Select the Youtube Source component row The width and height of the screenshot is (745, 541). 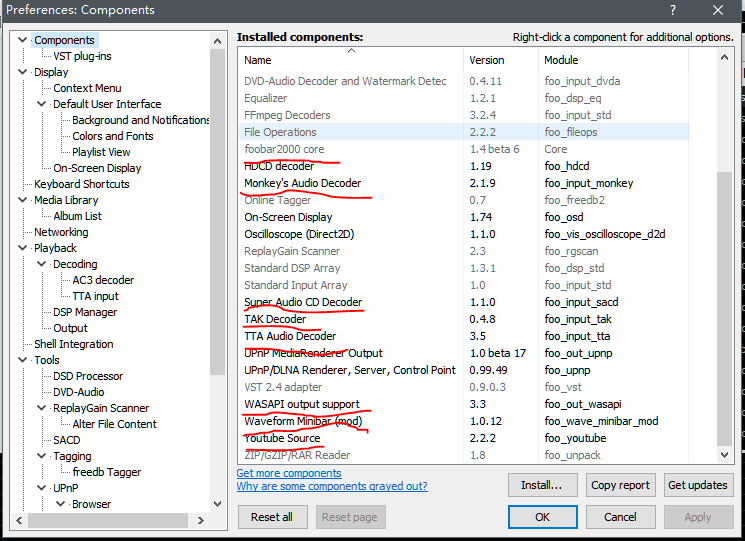click(x=282, y=438)
